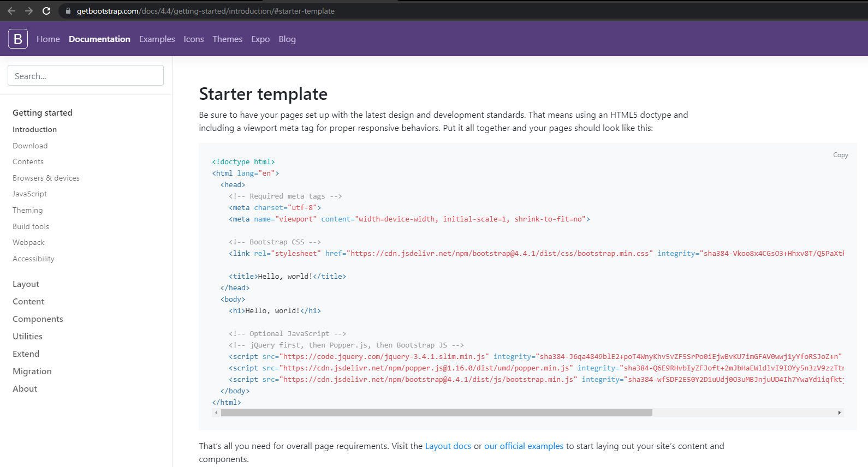Click the <title>Hello, world!</title> line
868x467 pixels.
click(288, 277)
